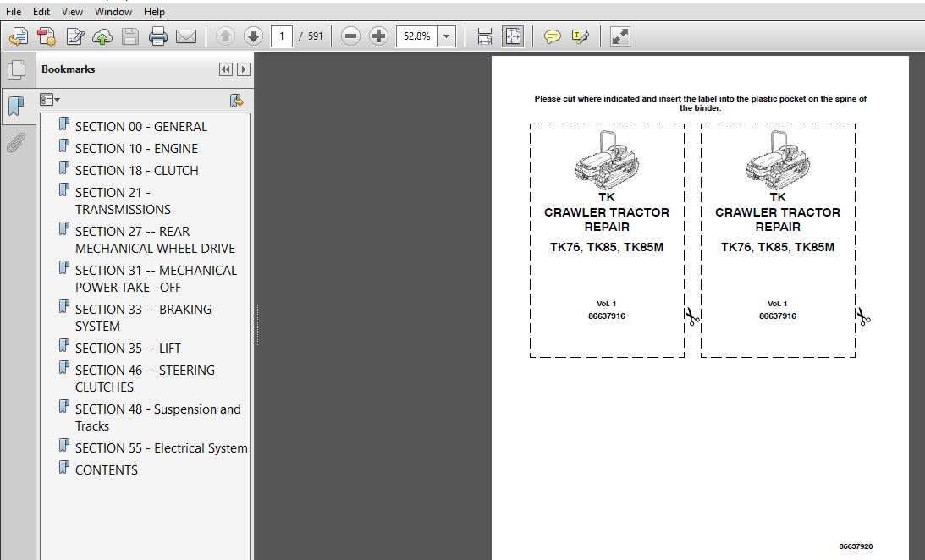925x560 pixels.
Task: Click the right label tractor image
Action: pos(778,160)
